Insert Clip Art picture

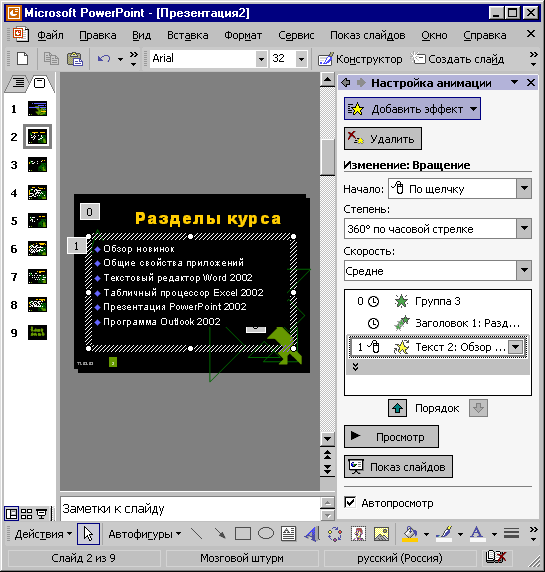tap(358, 534)
